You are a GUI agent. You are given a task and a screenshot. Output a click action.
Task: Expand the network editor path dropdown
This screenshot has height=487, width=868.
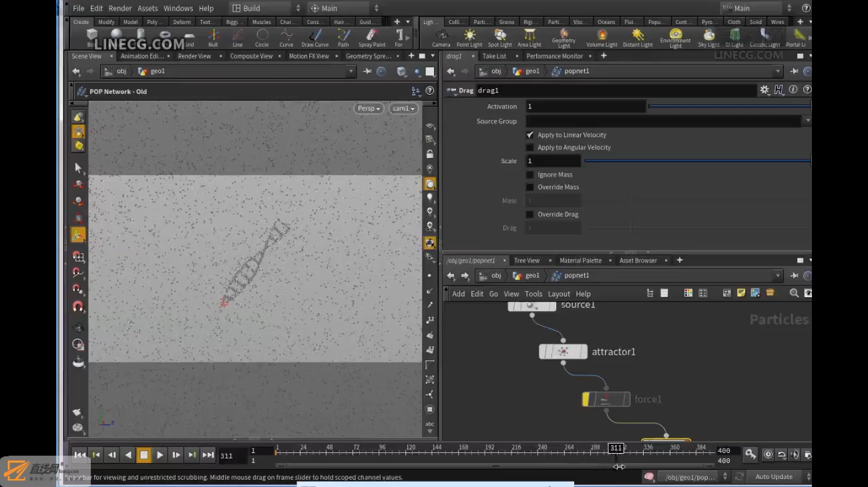pos(778,276)
